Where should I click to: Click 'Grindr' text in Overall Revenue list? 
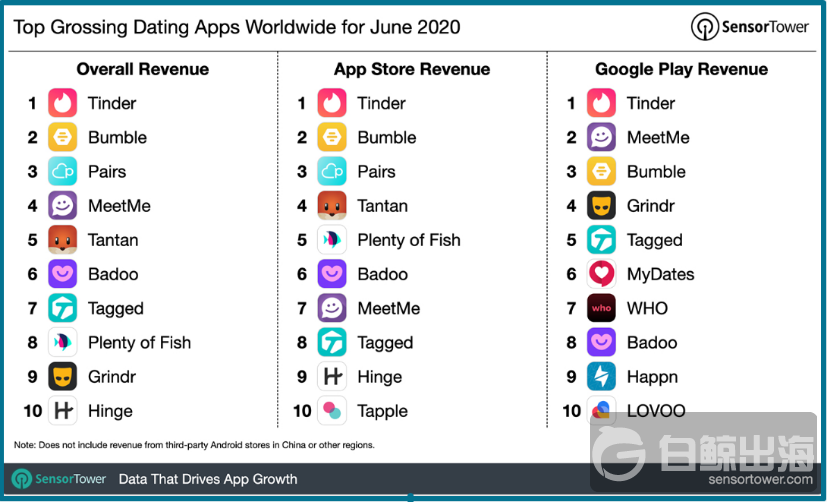pos(112,377)
